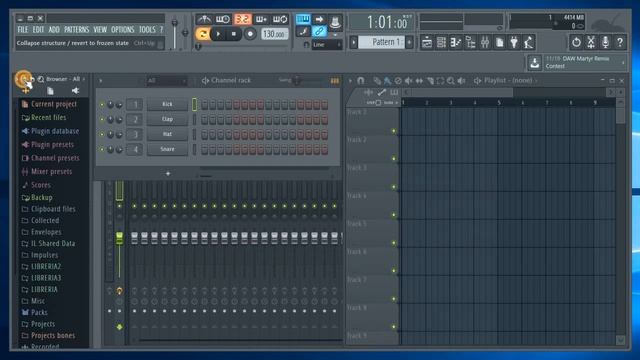Toggle the 3.2 recording countdown
This screenshot has width=640, height=360.
tap(242, 19)
